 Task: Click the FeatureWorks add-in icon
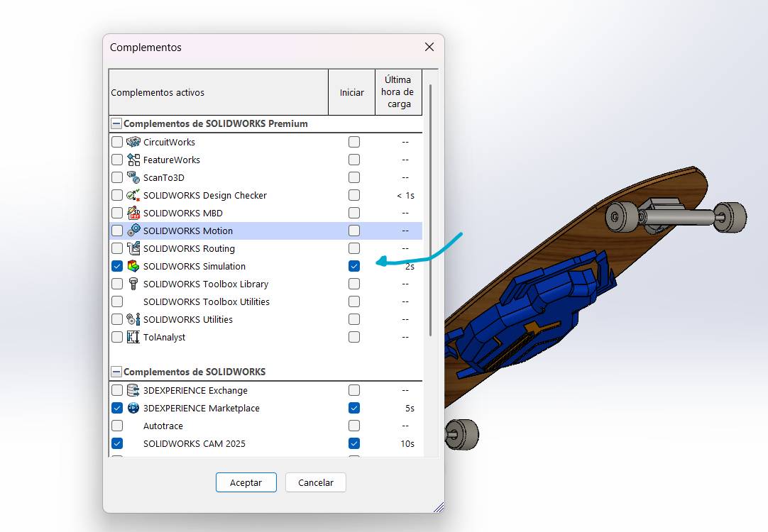(x=133, y=160)
